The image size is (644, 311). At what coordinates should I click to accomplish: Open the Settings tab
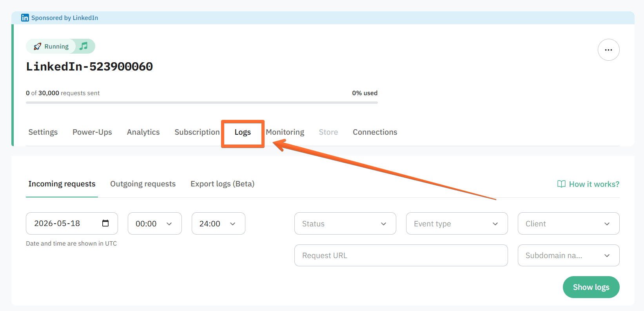pos(43,132)
